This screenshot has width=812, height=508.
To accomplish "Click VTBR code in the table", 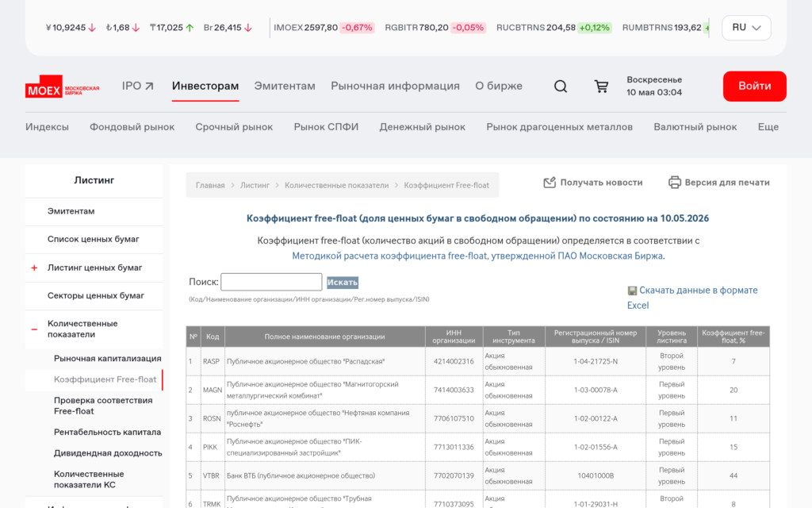I will click(x=211, y=475).
